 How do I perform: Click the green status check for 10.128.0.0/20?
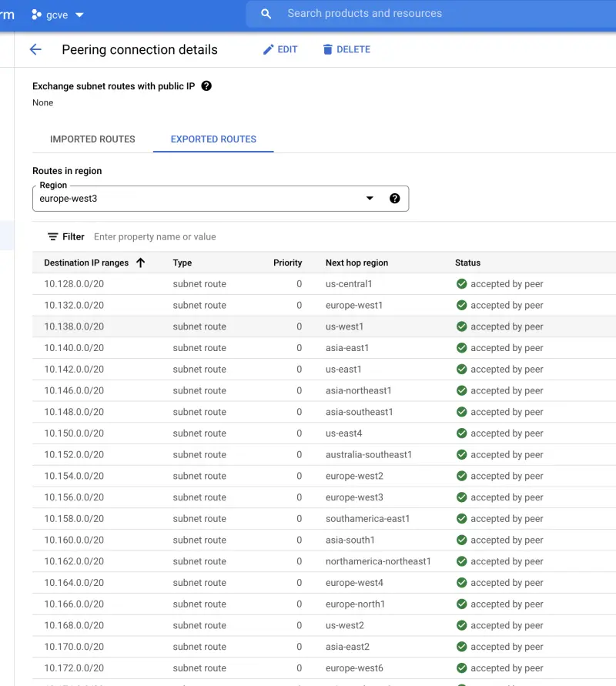pyautogui.click(x=460, y=283)
